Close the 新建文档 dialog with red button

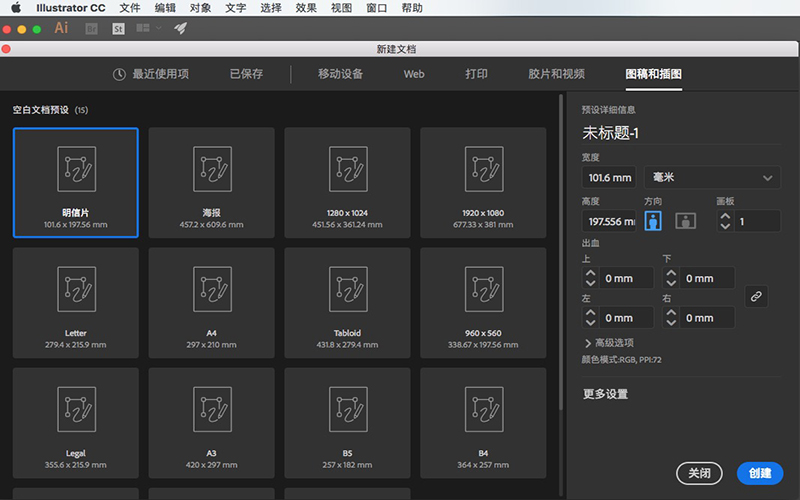[6, 49]
